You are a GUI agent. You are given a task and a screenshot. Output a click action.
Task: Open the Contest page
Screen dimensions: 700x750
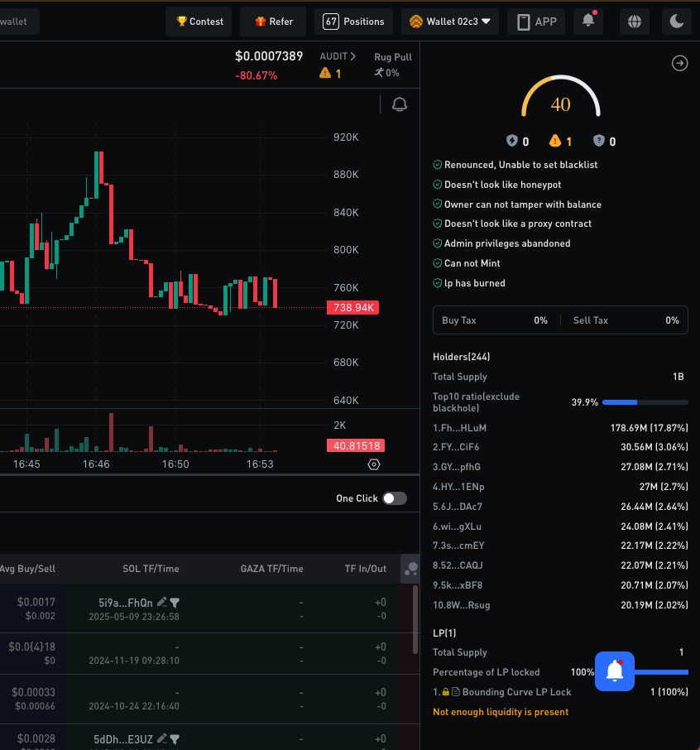[199, 22]
